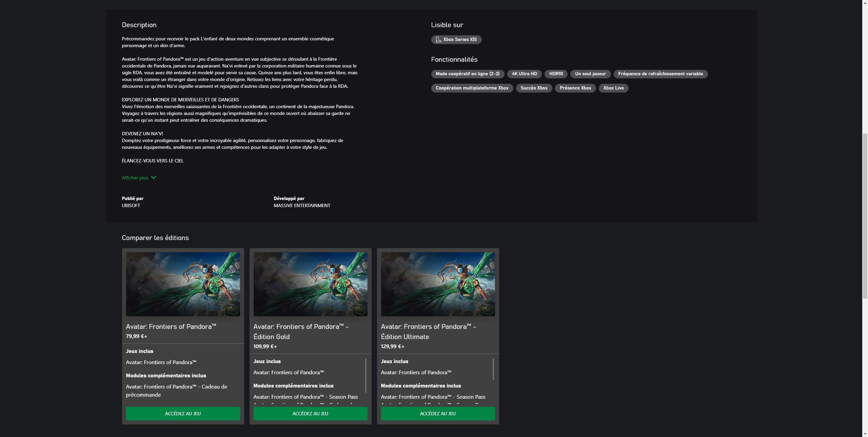Click the 'Mode coopératif en ligne (2-2)' tag

468,74
